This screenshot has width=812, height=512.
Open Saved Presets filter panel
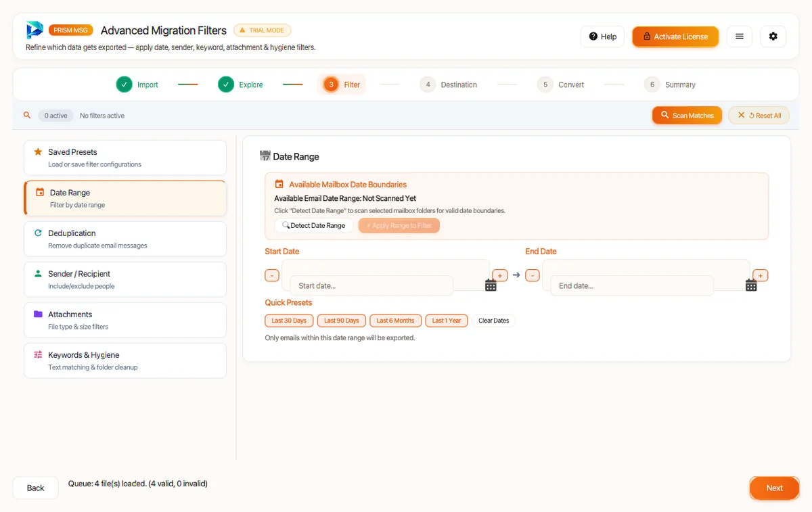pos(125,158)
